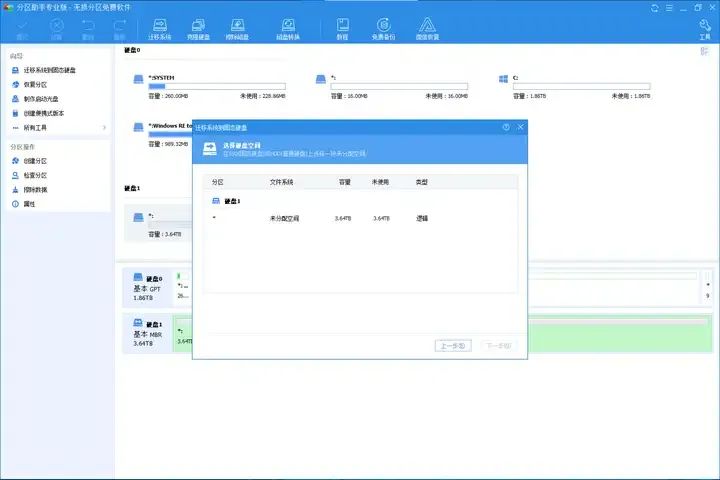The image size is (720, 480).
Task: Click the 未使用 column header in dialog
Action: pos(380,182)
